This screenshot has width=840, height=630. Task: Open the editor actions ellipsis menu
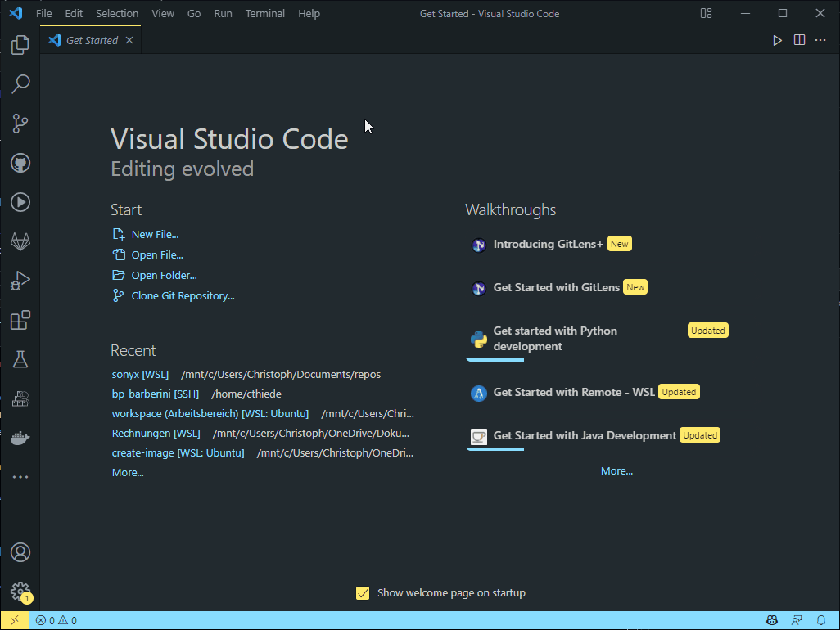[821, 39]
